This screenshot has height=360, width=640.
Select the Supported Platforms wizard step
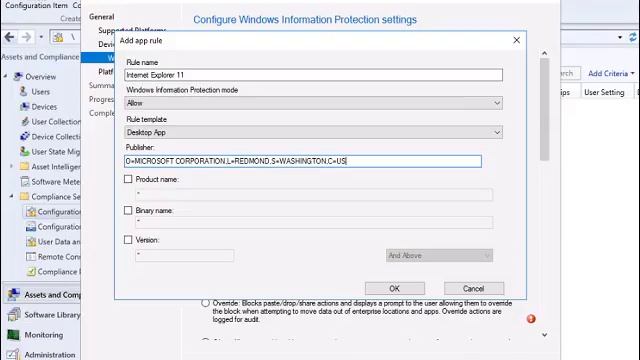point(131,30)
